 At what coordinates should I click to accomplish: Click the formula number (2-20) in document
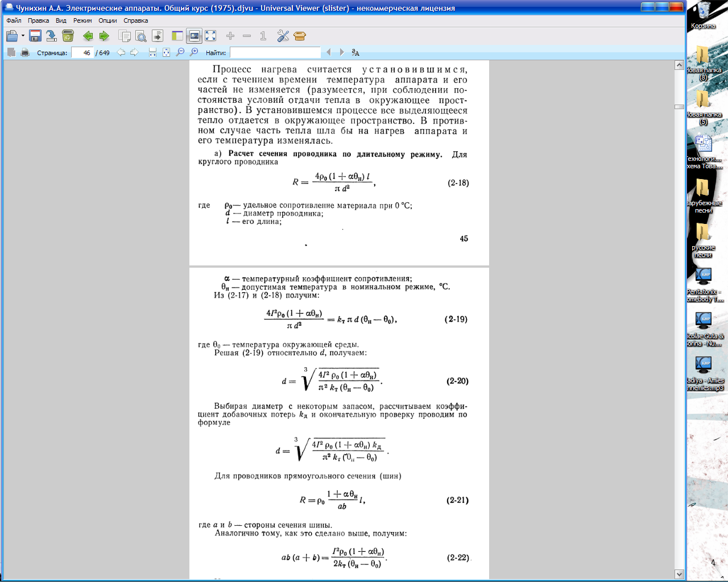tap(457, 381)
